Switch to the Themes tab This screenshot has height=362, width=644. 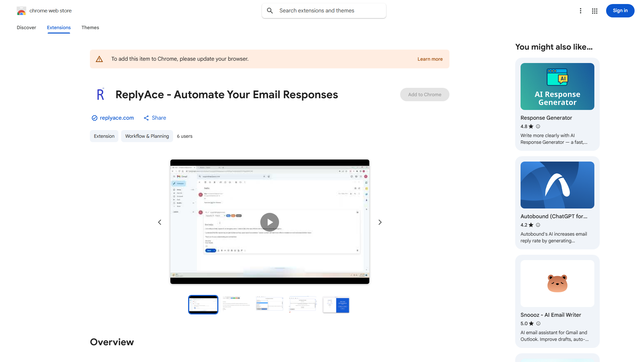click(x=90, y=27)
